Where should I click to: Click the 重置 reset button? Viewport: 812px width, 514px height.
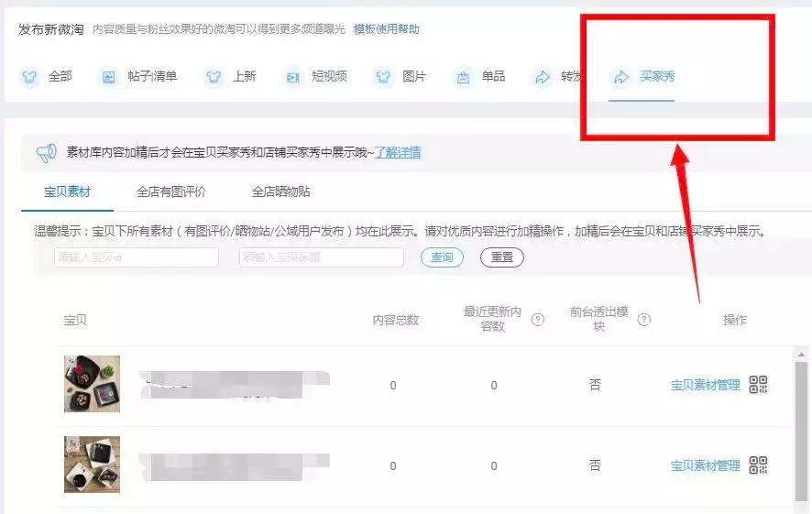(502, 257)
